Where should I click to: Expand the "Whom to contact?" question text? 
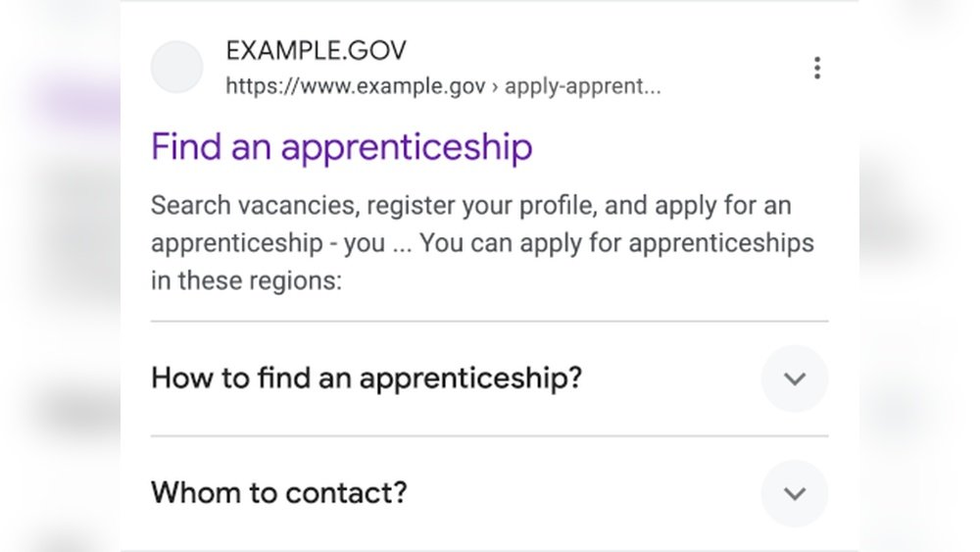(279, 492)
